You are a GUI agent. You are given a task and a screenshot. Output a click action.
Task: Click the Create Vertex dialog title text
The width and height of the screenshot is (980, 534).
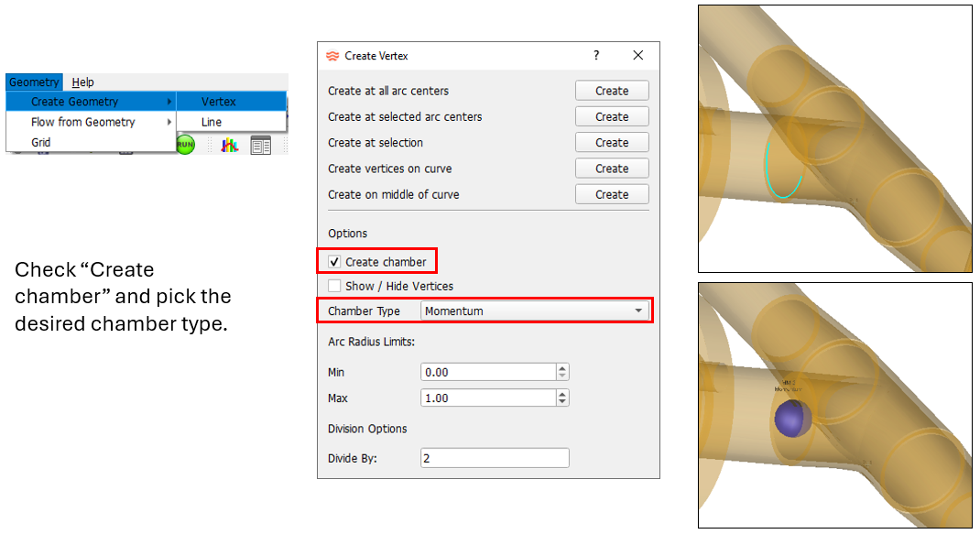click(x=376, y=56)
